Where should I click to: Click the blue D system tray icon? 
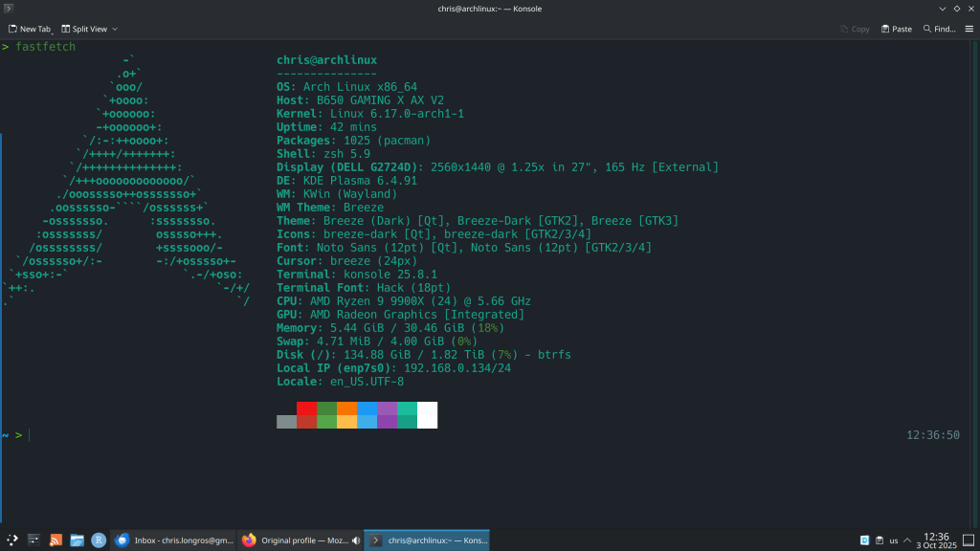864,540
